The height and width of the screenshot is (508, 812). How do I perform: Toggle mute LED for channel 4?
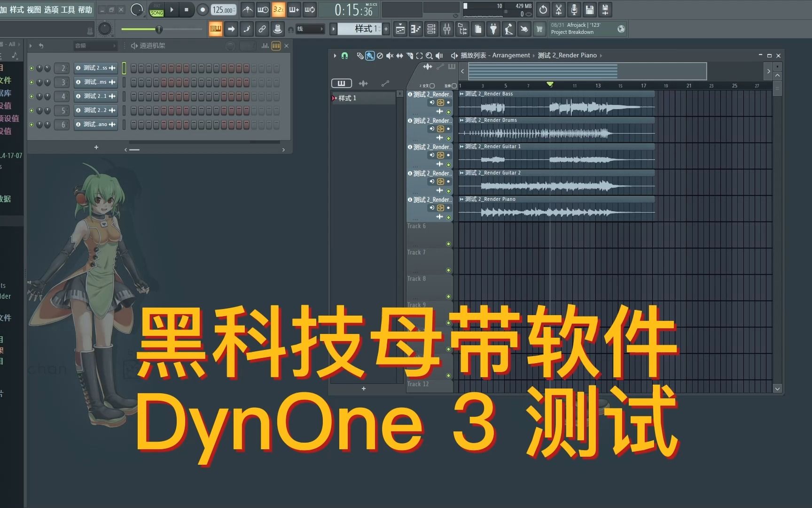31,96
